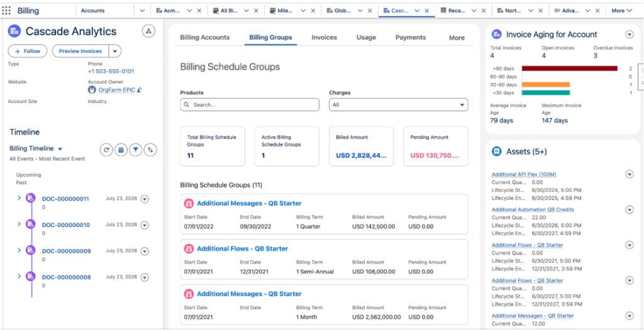Open Invoice Aging for Account card menu

(629, 35)
